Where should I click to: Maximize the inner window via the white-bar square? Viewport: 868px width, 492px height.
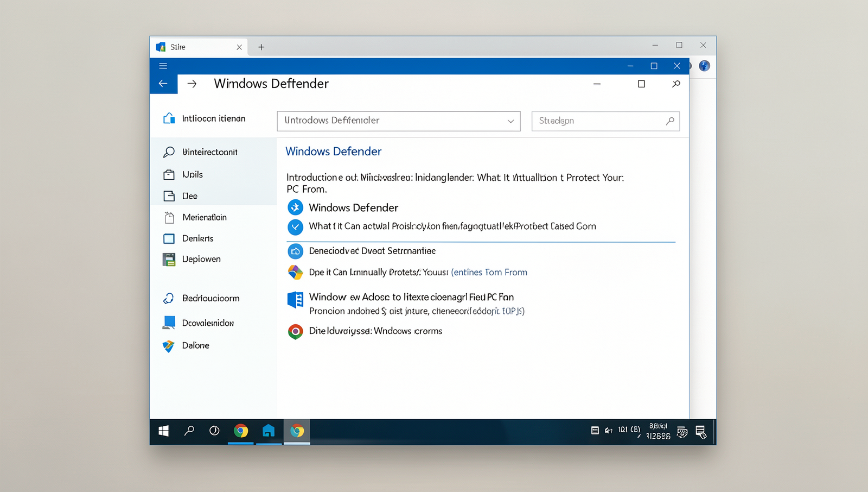641,84
